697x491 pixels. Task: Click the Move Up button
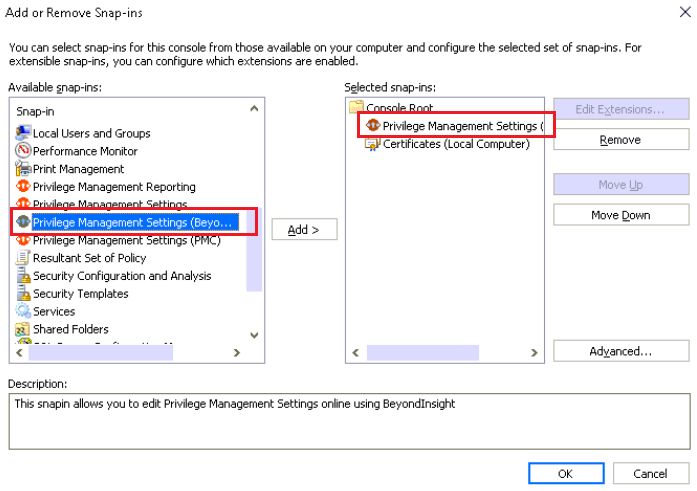pyautogui.click(x=621, y=184)
